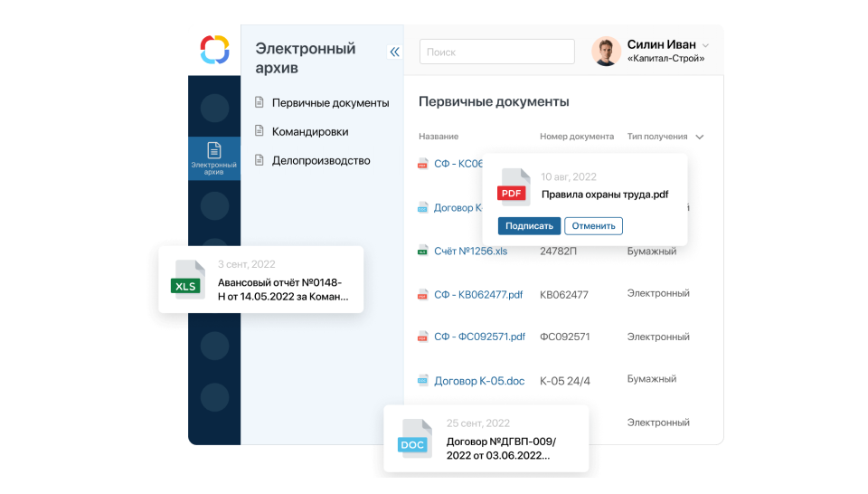
Task: Click the 3 сент, 2022 date
Action: point(246,265)
